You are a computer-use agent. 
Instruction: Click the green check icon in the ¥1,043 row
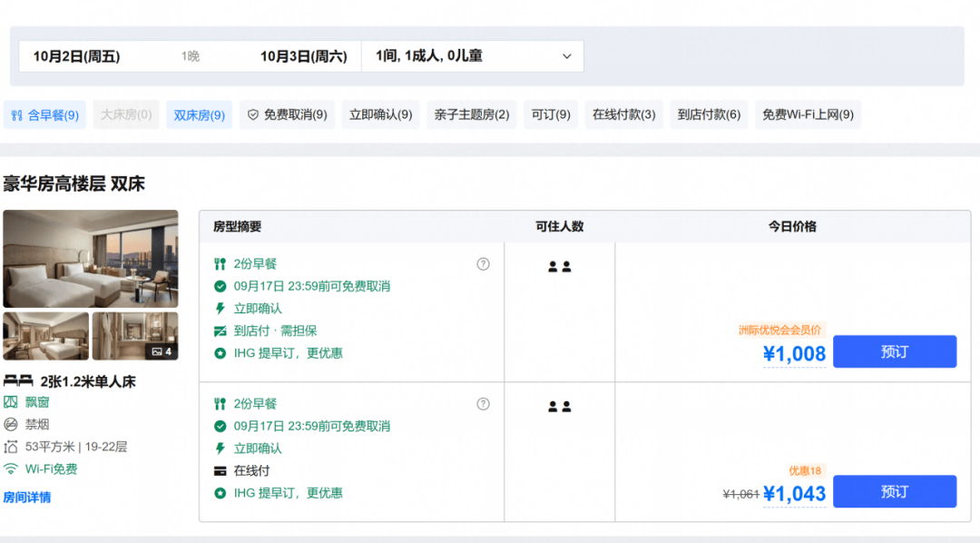point(220,427)
